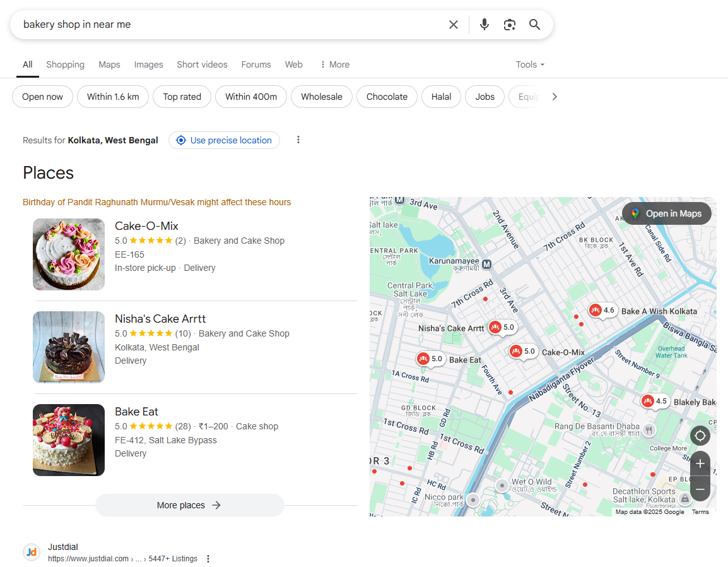Click the holiday hours notice text
This screenshot has height=567, width=728.
tap(157, 202)
